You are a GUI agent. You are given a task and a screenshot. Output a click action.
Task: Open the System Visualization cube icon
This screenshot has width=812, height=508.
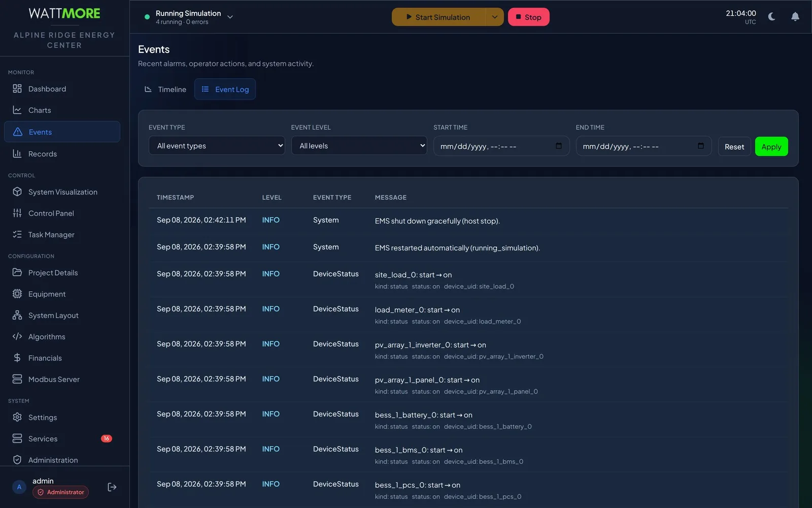pyautogui.click(x=17, y=192)
